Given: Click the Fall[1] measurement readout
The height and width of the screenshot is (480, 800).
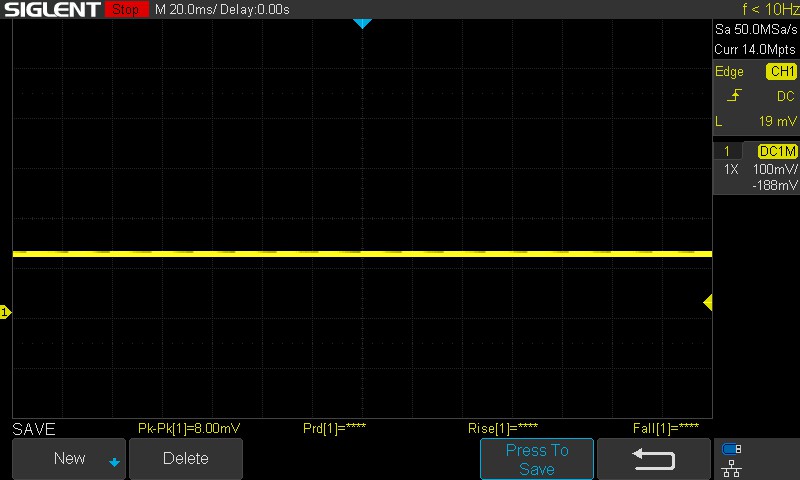Looking at the screenshot, I should [666, 428].
